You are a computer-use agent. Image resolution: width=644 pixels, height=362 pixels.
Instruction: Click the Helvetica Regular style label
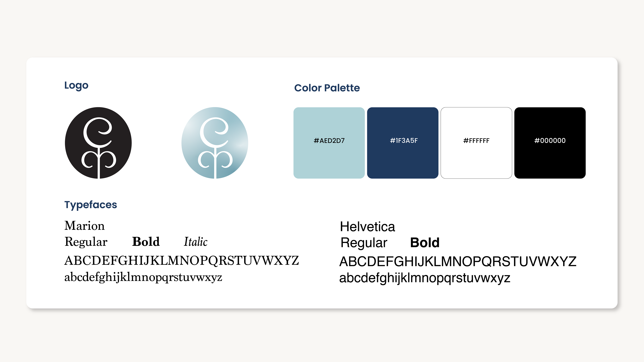(x=364, y=243)
